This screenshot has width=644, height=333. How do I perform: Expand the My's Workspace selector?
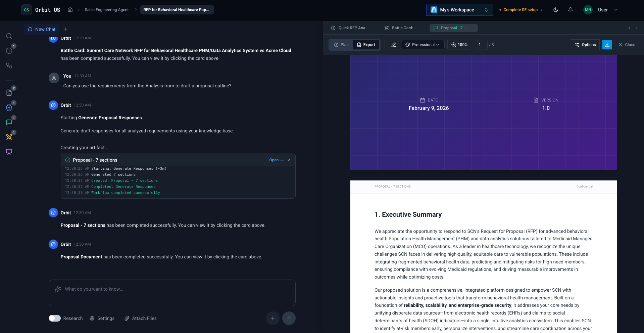tap(459, 10)
